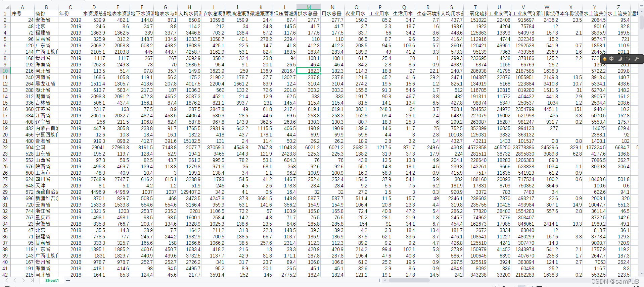The image size is (644, 287).
Task: Go to the next sheet with the navigation arrow
Action: 24,280
